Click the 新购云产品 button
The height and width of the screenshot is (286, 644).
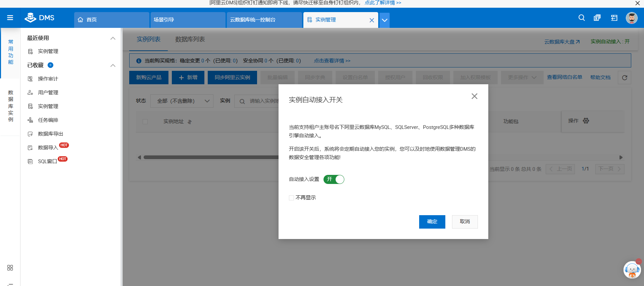(149, 78)
